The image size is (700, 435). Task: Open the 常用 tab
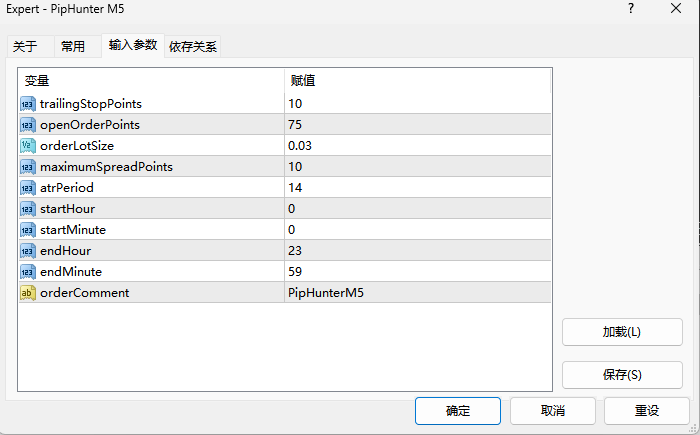(73, 46)
